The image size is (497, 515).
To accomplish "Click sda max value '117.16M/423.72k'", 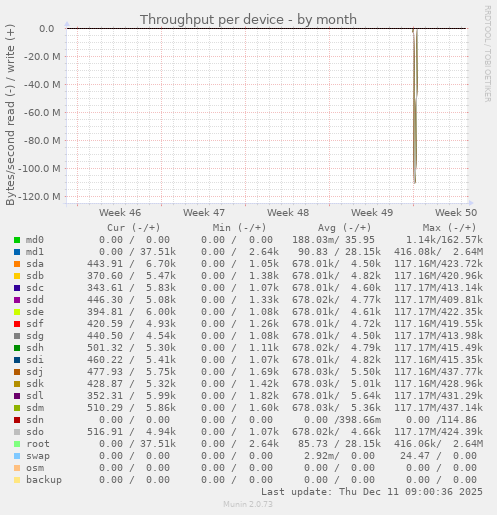I will pyautogui.click(x=439, y=264).
